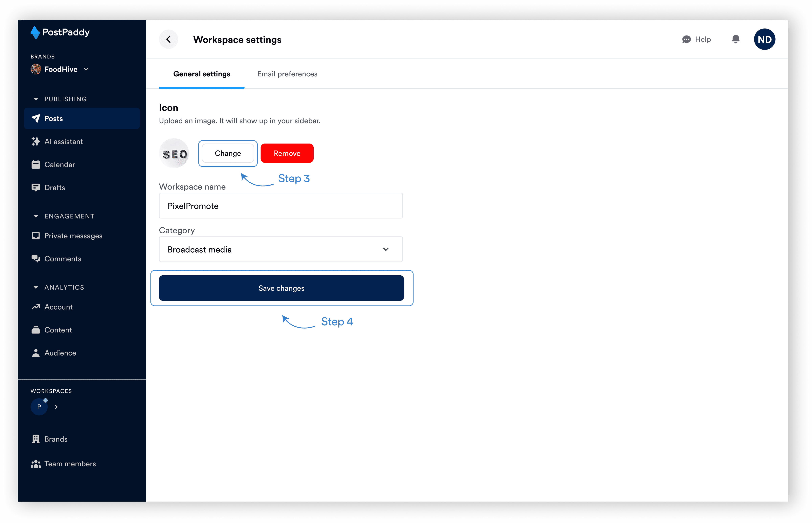This screenshot has height=523, width=812.
Task: Collapse the Engagement section
Action: pos(36,216)
